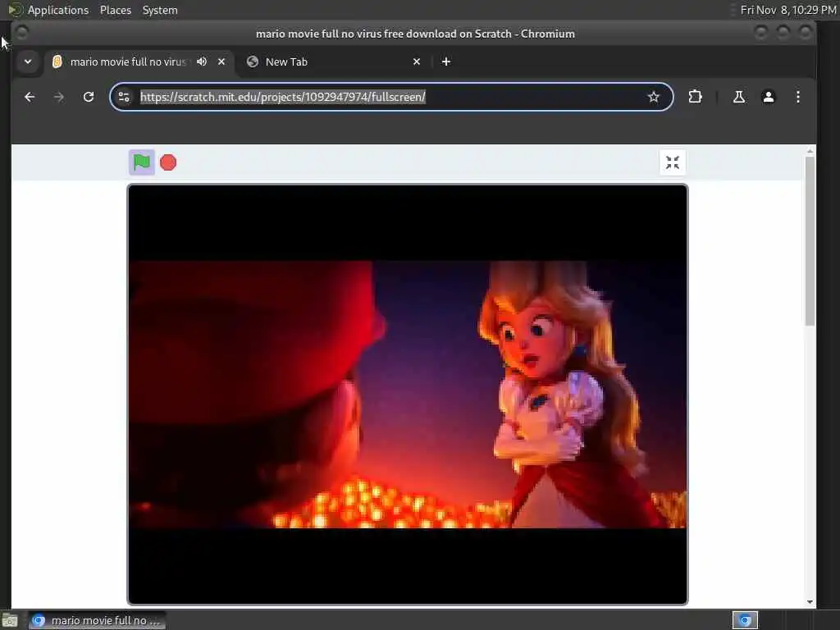Click the Scratch stage video player
Screen dimensions: 840x630
point(407,395)
